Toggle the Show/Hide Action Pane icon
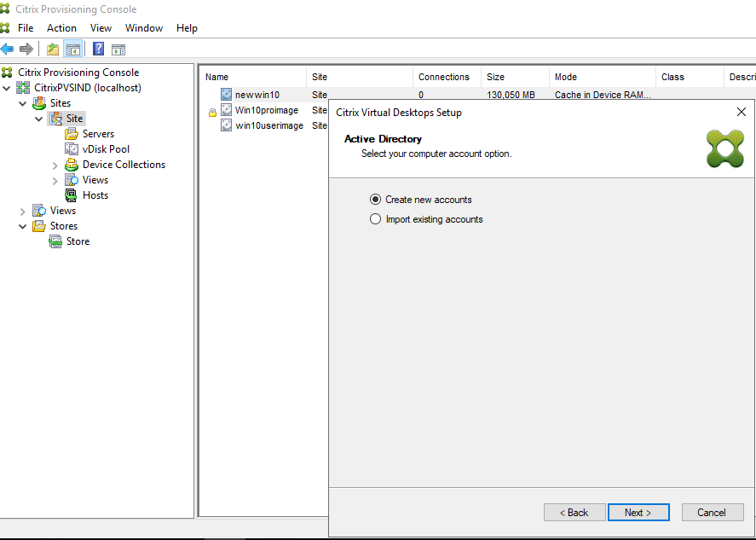Viewport: 756px width, 540px height. click(118, 49)
